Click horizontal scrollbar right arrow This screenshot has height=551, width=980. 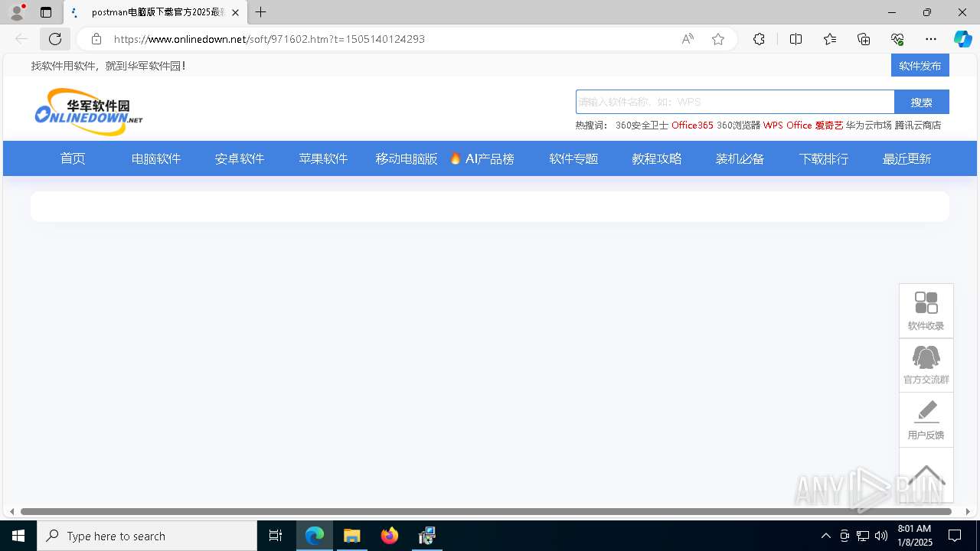[x=968, y=511]
